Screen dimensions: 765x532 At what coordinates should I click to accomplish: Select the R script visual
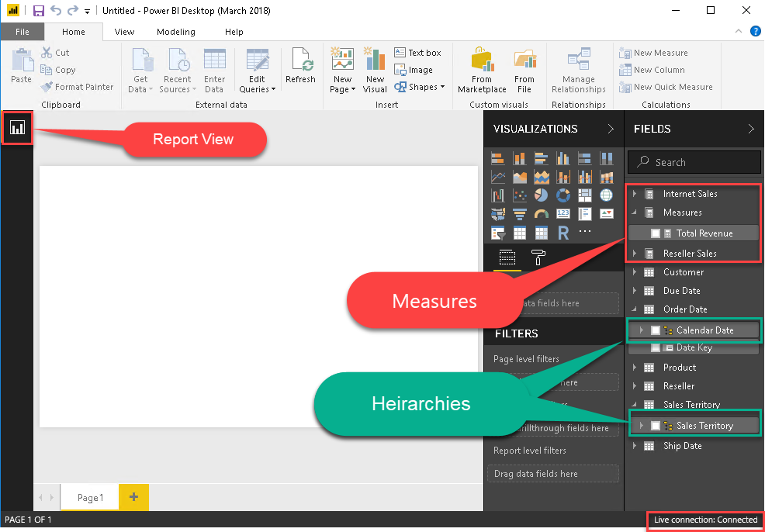pyautogui.click(x=562, y=231)
